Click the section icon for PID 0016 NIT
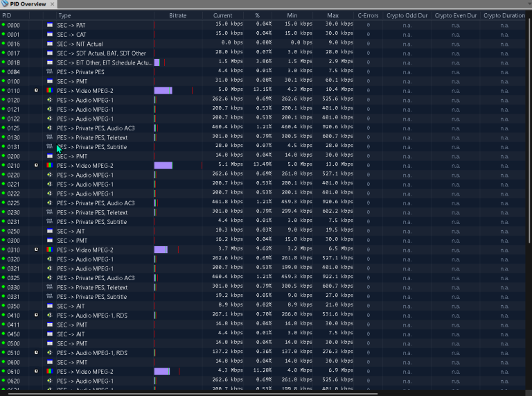 (x=50, y=44)
